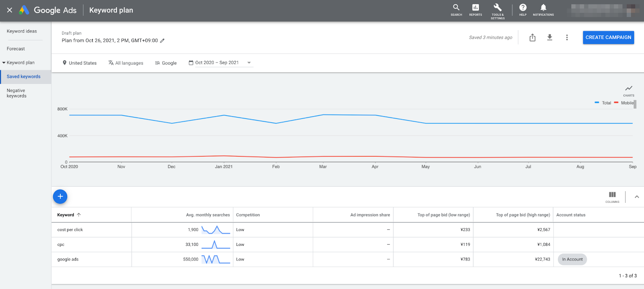Click the 1 - 3 of 3 pagination text

(x=628, y=276)
